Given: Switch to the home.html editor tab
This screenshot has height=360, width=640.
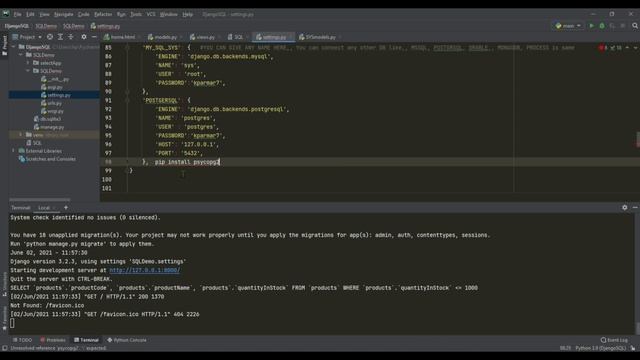Looking at the screenshot, I should (122, 37).
